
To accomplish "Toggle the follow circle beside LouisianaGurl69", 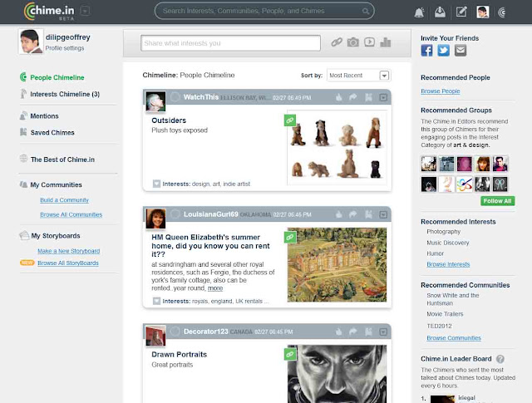I will pos(175,214).
